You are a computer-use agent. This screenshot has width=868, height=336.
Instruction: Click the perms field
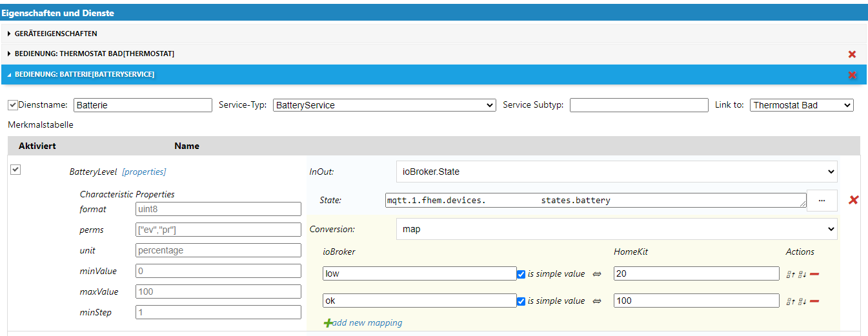click(x=218, y=230)
